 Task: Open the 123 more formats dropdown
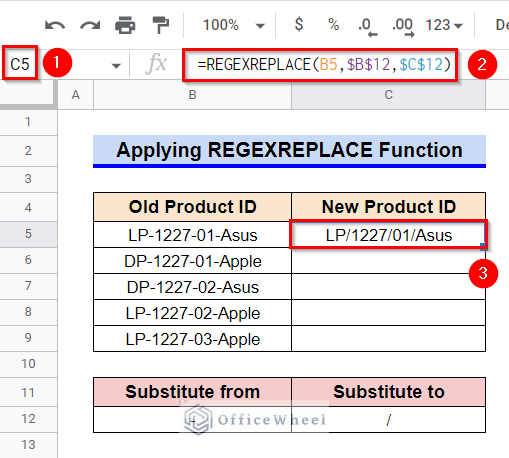click(x=444, y=25)
